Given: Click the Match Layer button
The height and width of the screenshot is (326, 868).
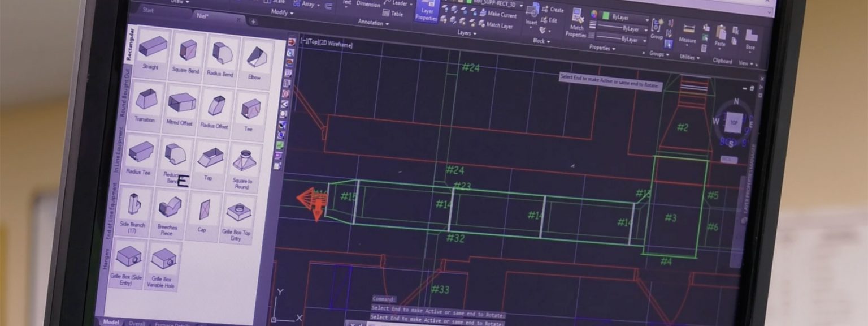Looking at the screenshot, I should (499, 26).
